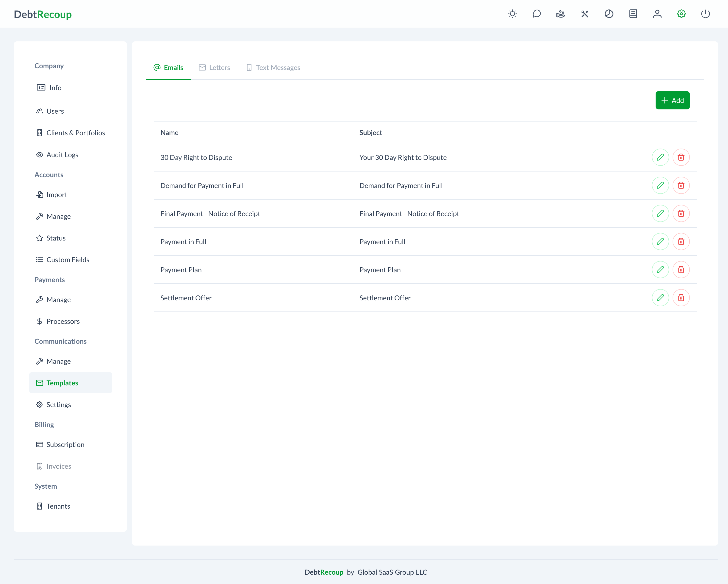Image resolution: width=728 pixels, height=584 pixels.
Task: Delete the Payment Plan email template
Action: [x=681, y=270]
